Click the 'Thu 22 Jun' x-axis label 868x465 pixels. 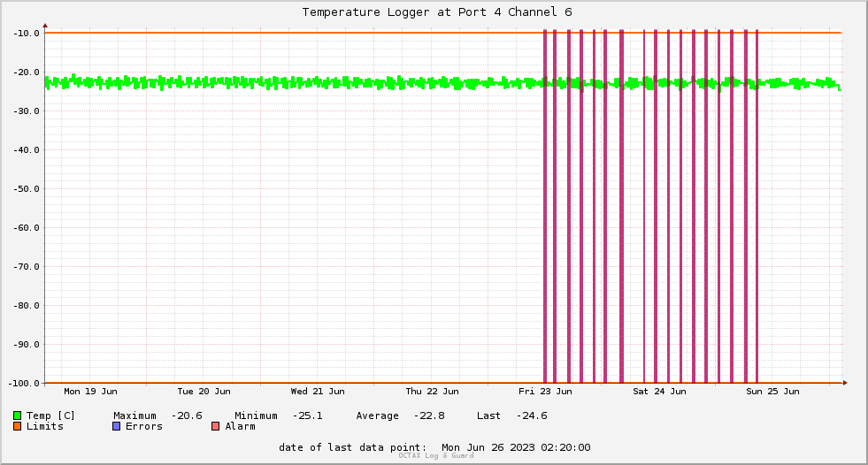click(433, 392)
